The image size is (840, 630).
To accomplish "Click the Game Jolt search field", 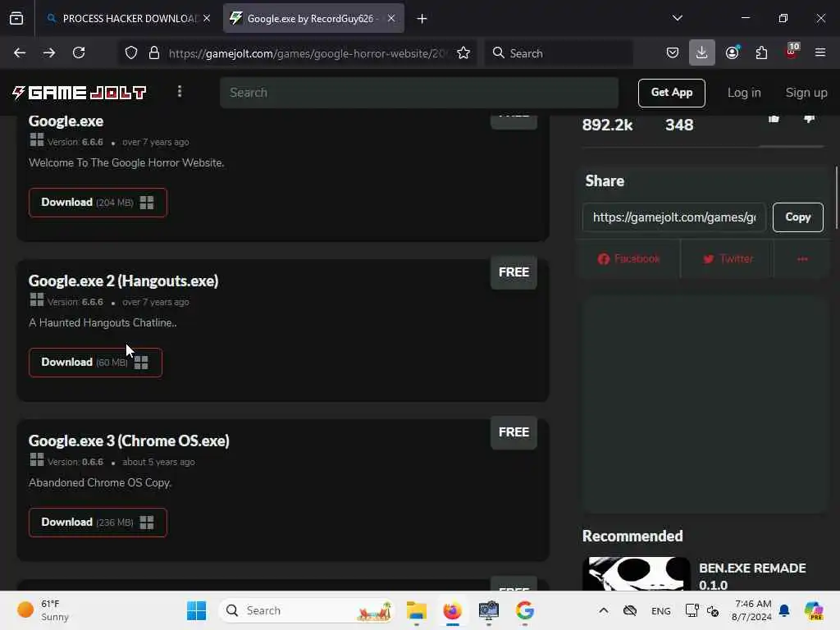I will (x=419, y=93).
